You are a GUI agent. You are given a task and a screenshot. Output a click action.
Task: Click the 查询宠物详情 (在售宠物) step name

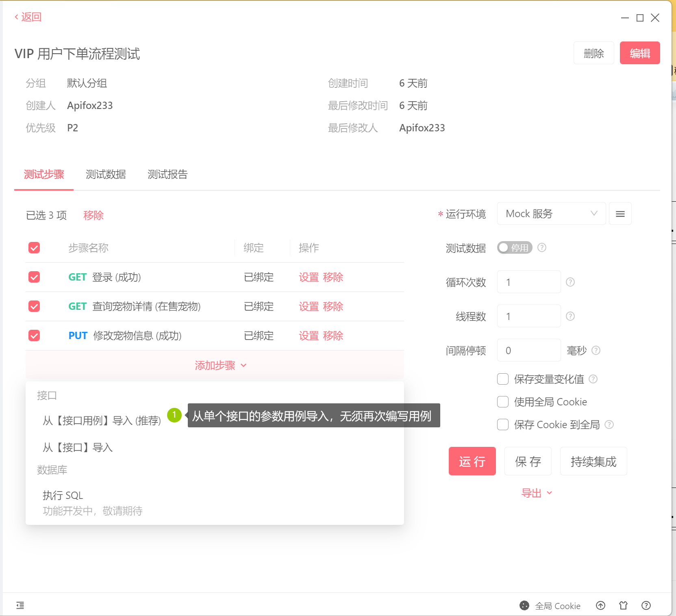click(x=146, y=307)
